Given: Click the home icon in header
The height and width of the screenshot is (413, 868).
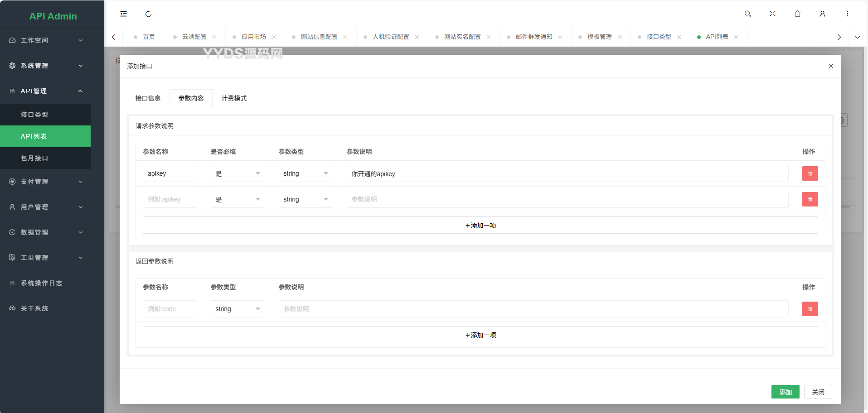Looking at the screenshot, I should pos(797,14).
